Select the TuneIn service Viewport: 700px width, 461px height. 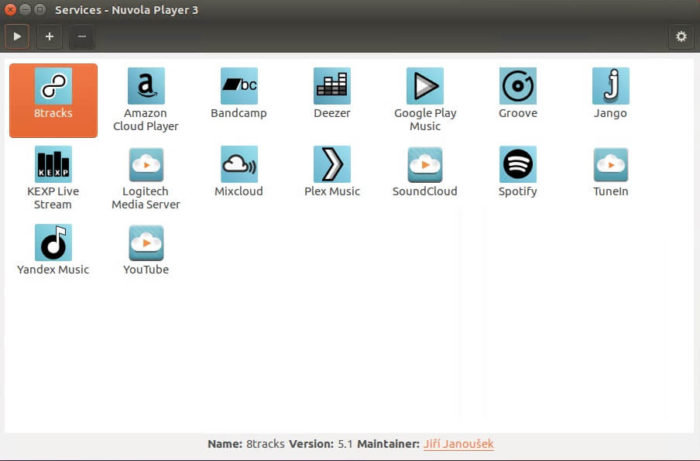pos(611,164)
